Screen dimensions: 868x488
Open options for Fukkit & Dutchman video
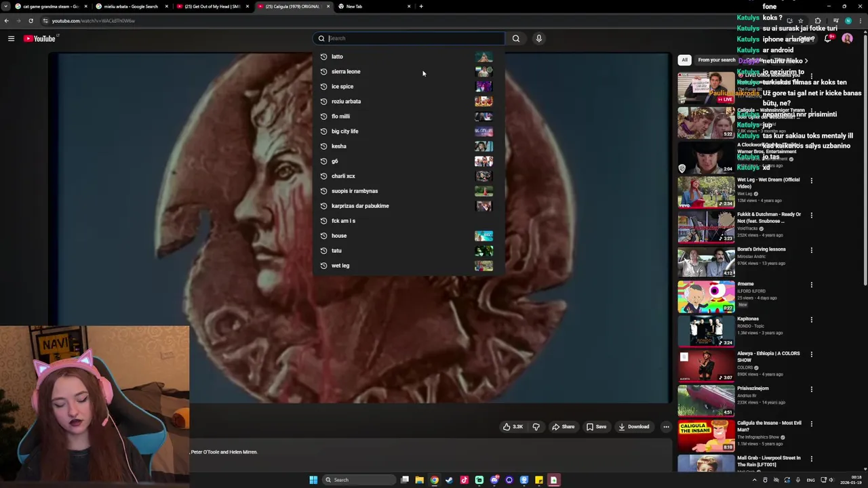[811, 216]
